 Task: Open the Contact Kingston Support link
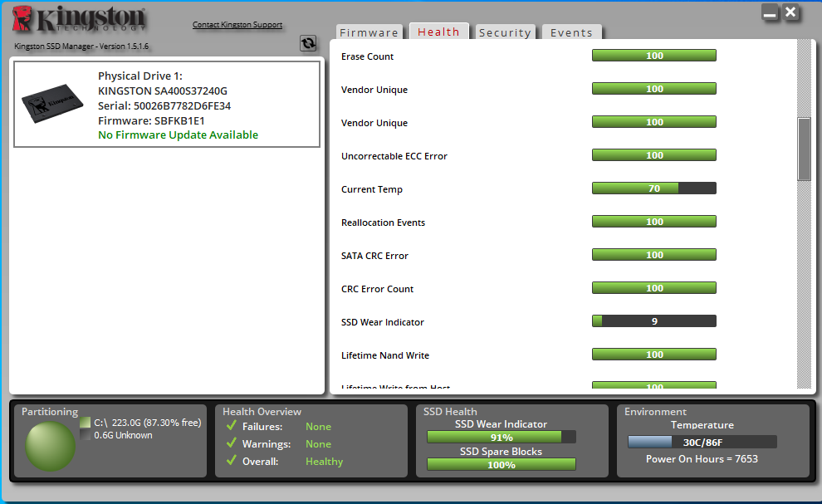(237, 25)
